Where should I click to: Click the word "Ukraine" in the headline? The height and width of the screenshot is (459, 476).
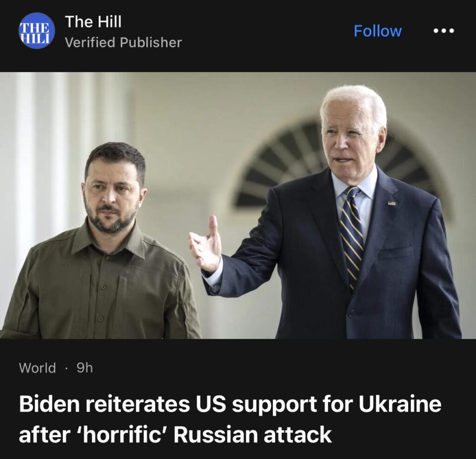pos(399,404)
